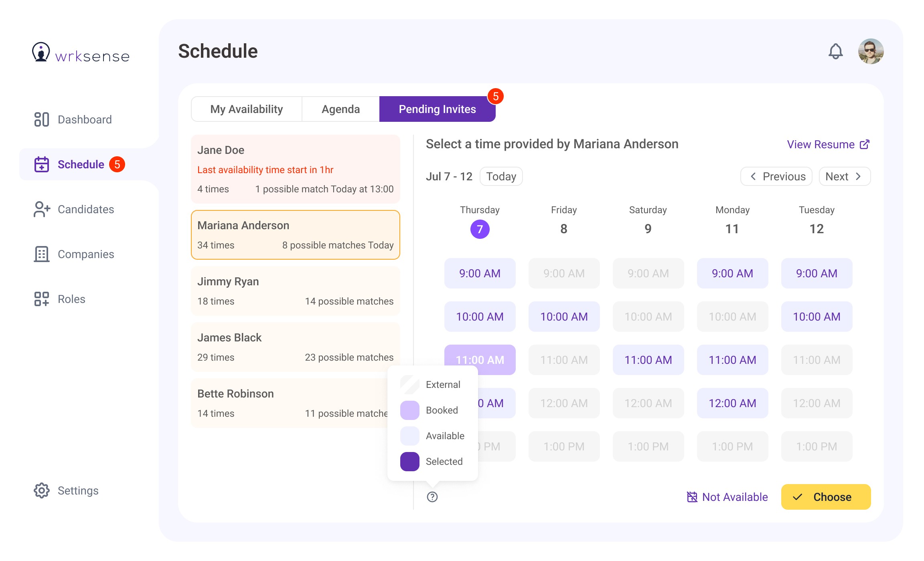This screenshot has width=924, height=561.
Task: Click the Selected color swatch in legend
Action: pyautogui.click(x=409, y=462)
